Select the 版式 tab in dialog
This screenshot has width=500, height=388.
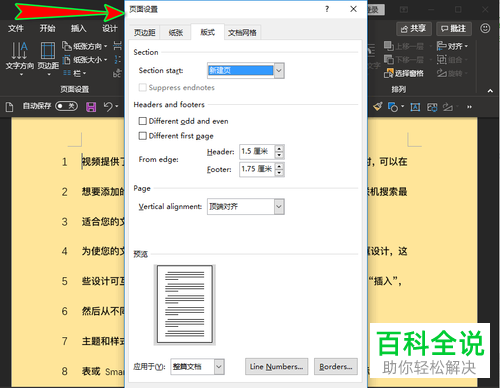(x=207, y=32)
